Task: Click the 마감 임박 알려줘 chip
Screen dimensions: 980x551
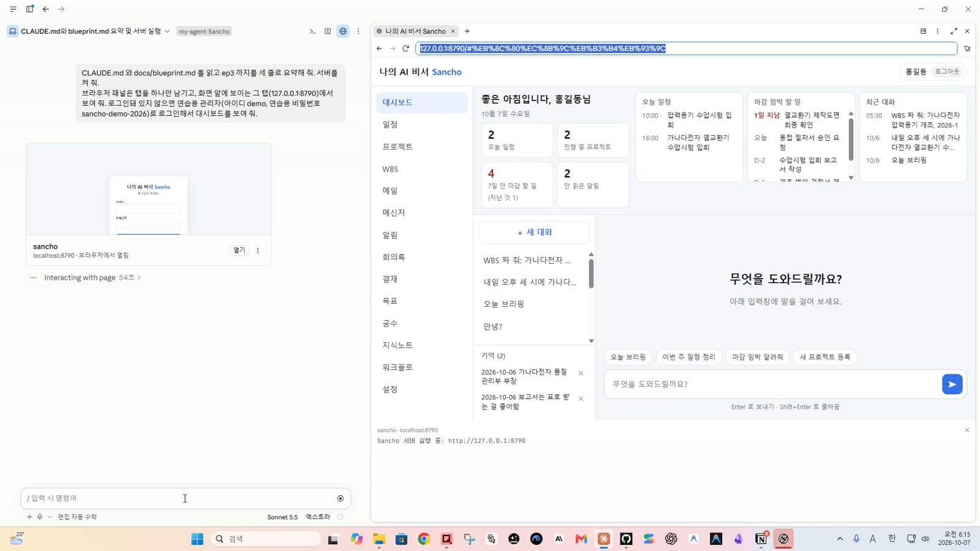Action: tap(758, 357)
